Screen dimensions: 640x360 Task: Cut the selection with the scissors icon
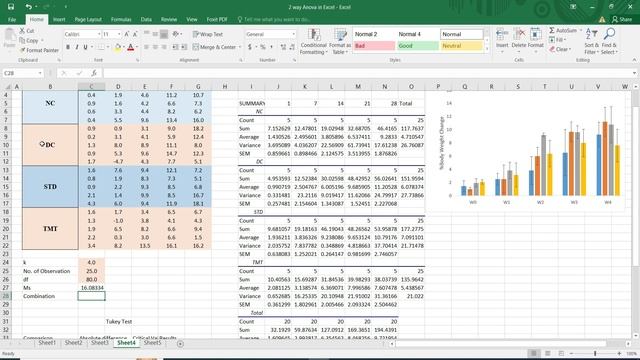22,31
